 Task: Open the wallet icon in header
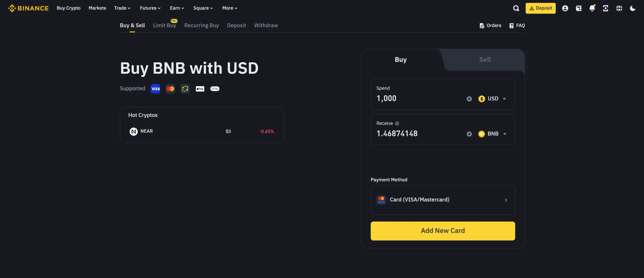579,8
